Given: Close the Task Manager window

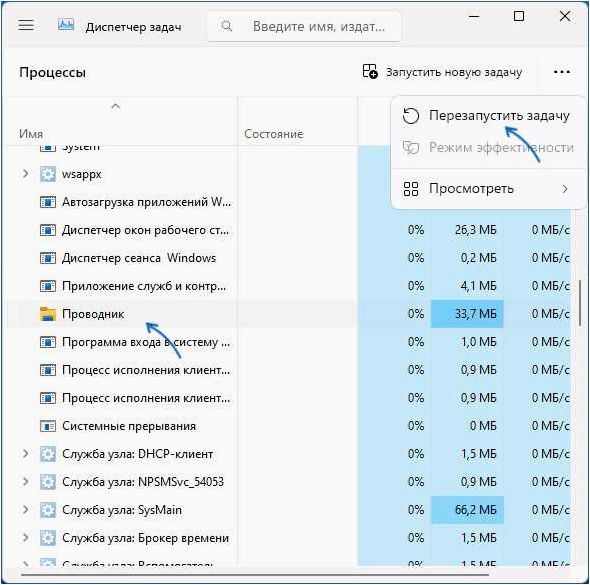Looking at the screenshot, I should coord(565,16).
